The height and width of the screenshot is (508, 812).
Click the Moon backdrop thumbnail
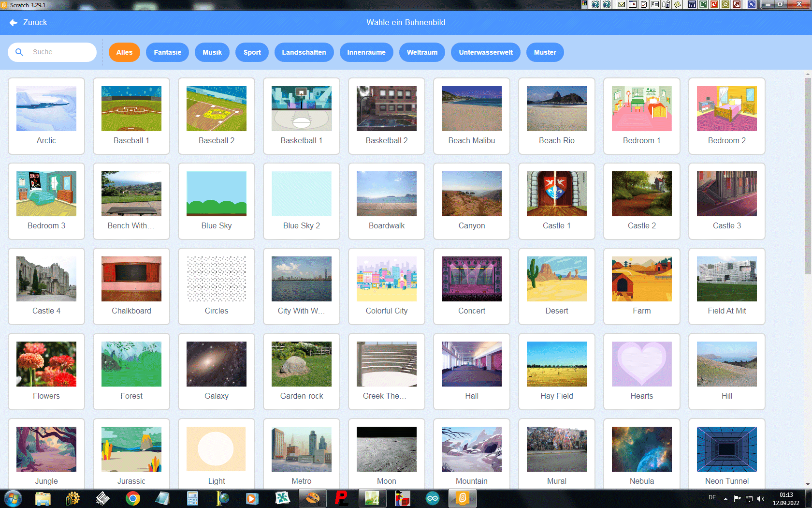(x=387, y=449)
